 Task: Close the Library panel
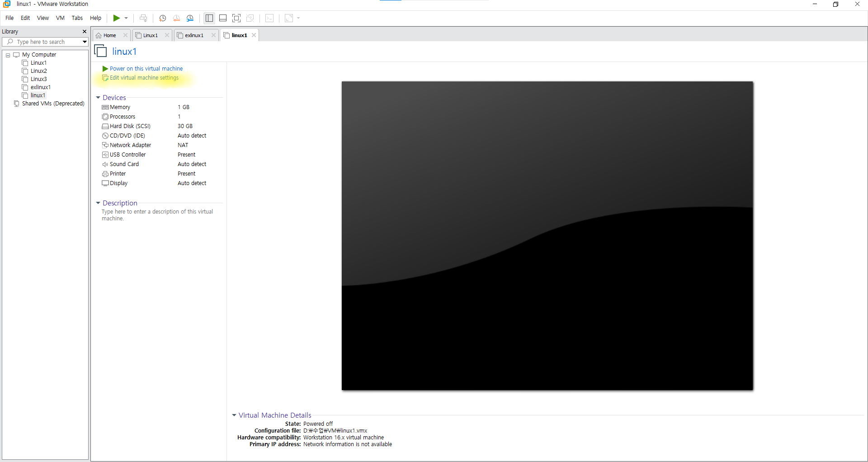point(84,32)
